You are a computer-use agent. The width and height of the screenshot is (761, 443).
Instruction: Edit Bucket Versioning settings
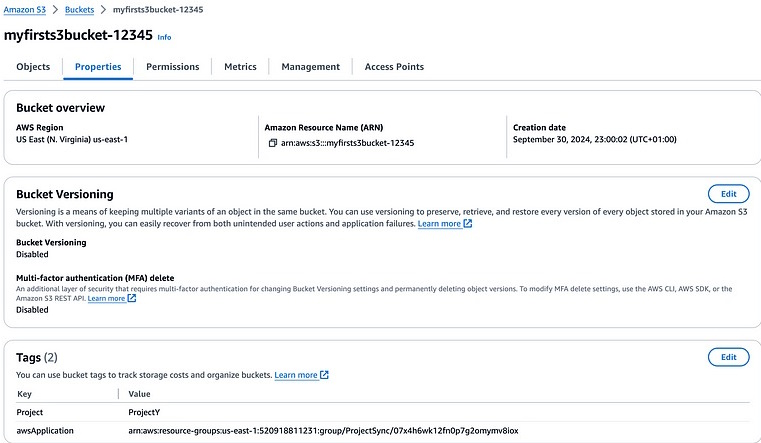(x=728, y=194)
